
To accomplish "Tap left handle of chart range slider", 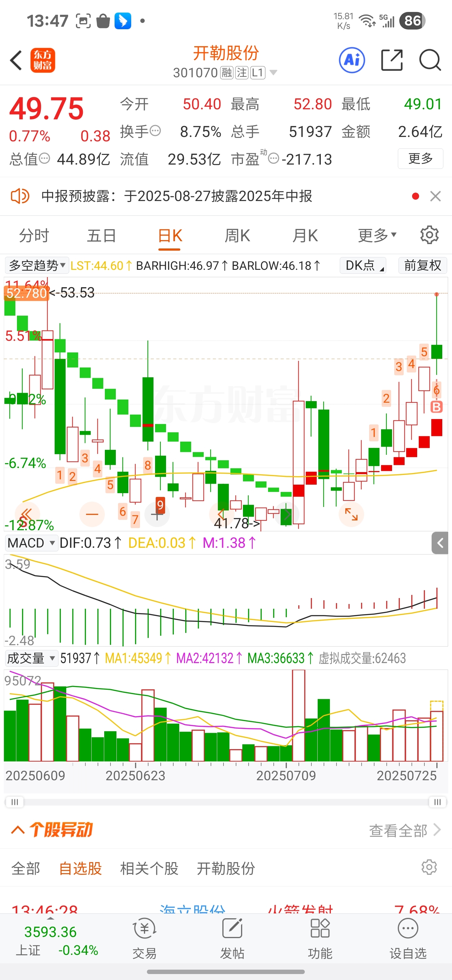I will pos(14,802).
